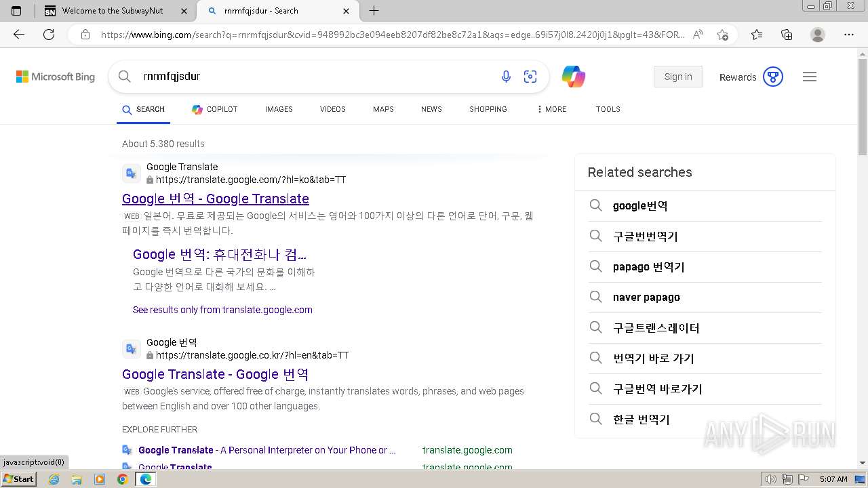This screenshot has height=488, width=868.
Task: Click inside the Bing search input field
Action: pyautogui.click(x=315, y=77)
